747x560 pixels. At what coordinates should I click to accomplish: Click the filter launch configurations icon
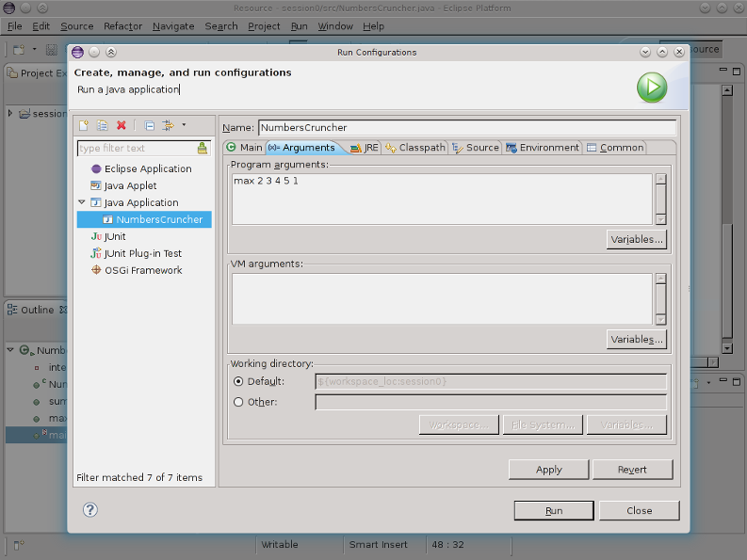[168, 125]
